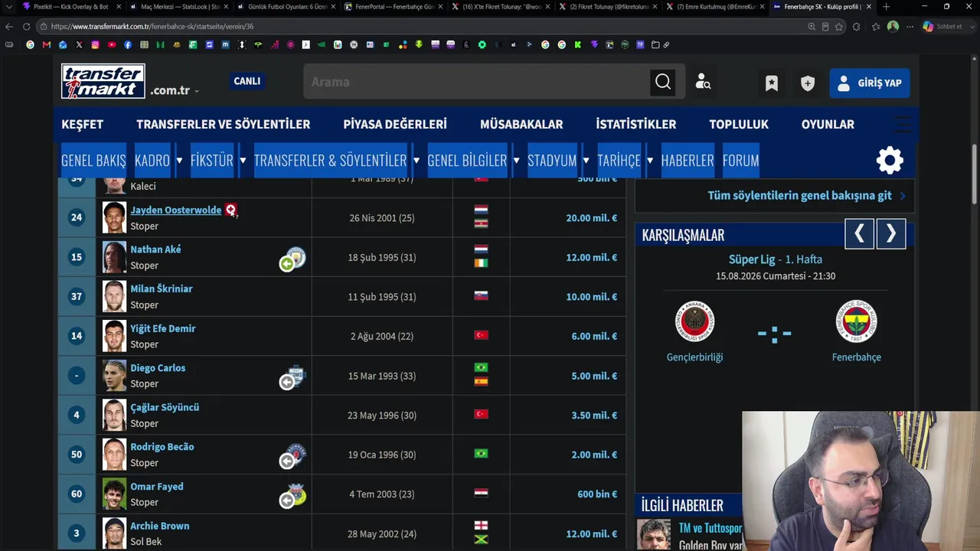
Task: Click the CANLI live button
Action: [247, 81]
